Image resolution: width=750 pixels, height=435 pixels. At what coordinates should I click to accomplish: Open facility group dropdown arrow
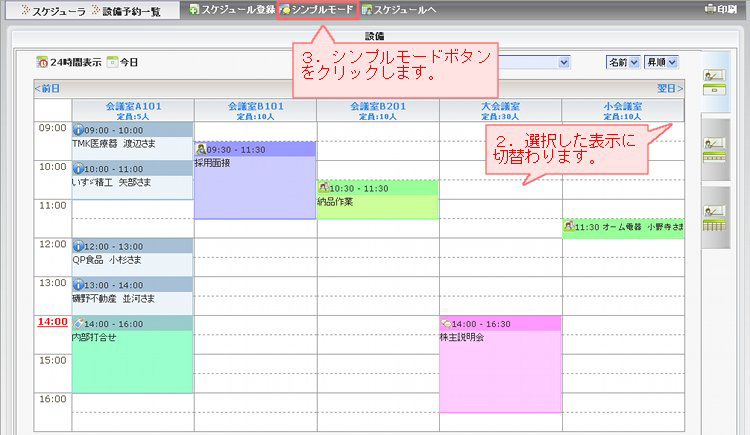(564, 62)
